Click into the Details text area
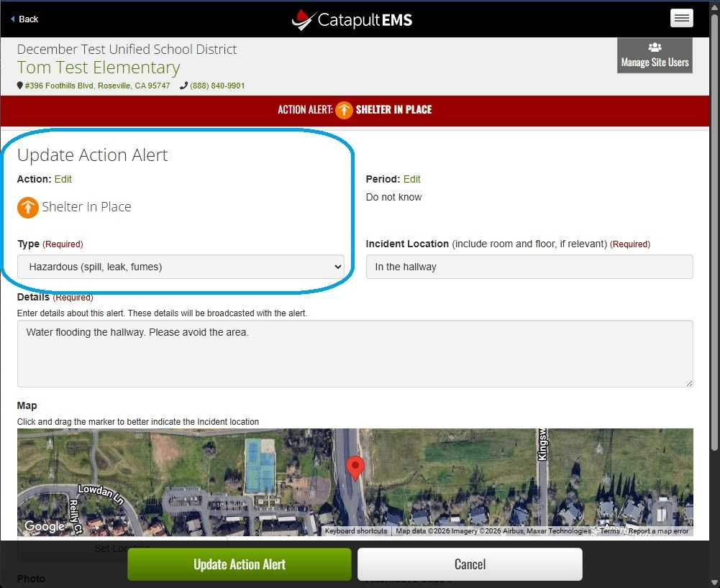Screen dimensions: 720x588 [355, 354]
